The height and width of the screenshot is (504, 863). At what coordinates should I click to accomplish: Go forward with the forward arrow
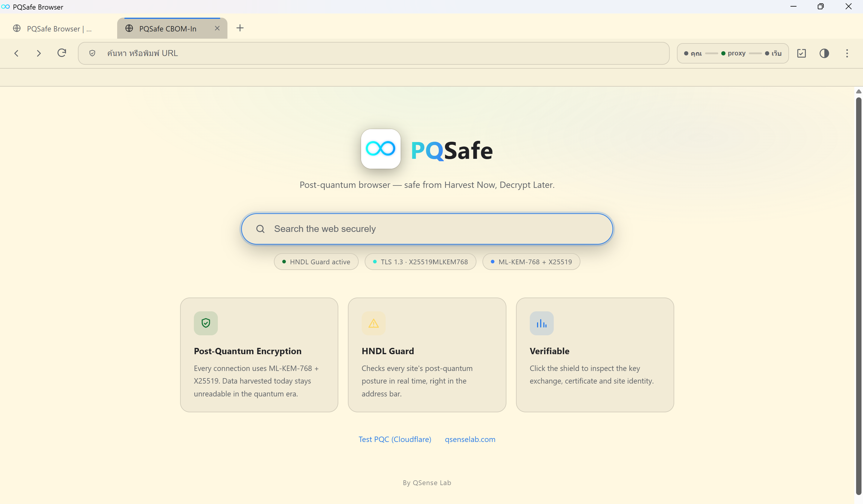pos(39,53)
